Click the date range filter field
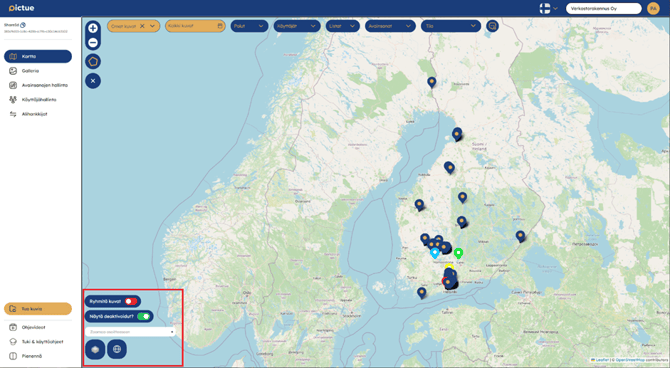670x368 pixels. (195, 26)
